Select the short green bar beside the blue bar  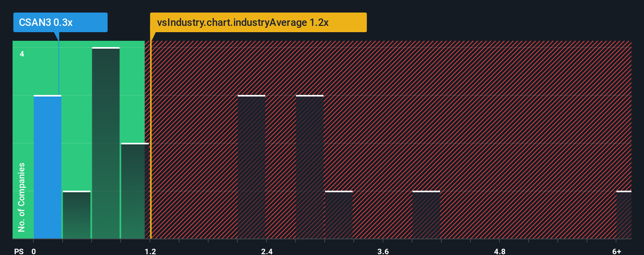pyautogui.click(x=77, y=215)
